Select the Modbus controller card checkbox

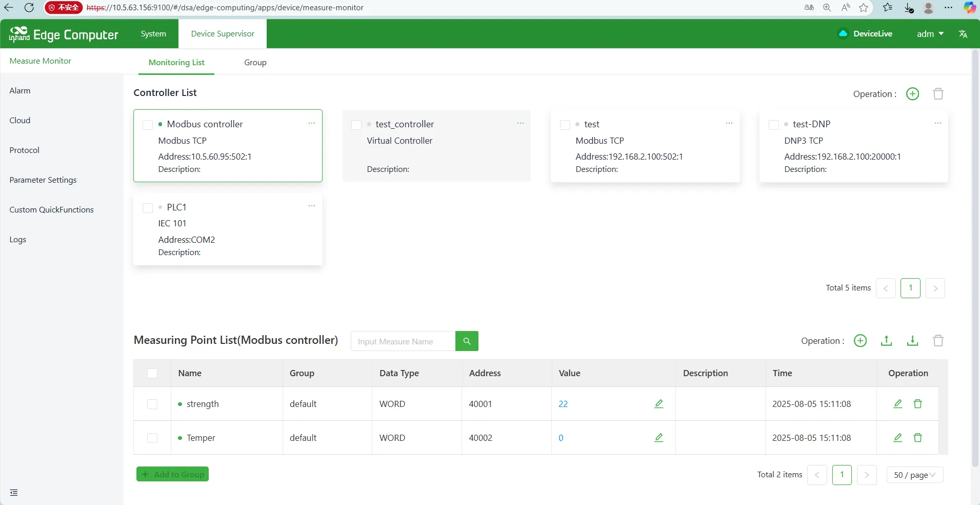click(x=148, y=125)
